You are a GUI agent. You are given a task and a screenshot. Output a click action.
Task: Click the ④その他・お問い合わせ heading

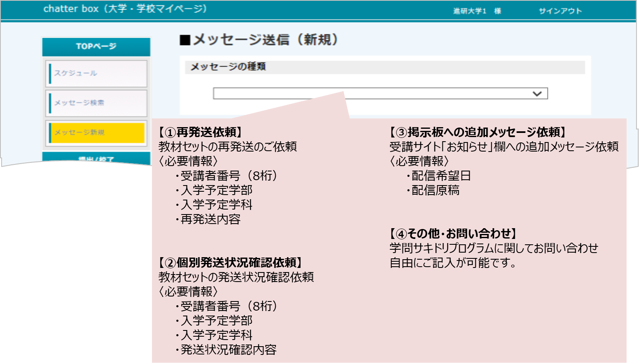(453, 234)
